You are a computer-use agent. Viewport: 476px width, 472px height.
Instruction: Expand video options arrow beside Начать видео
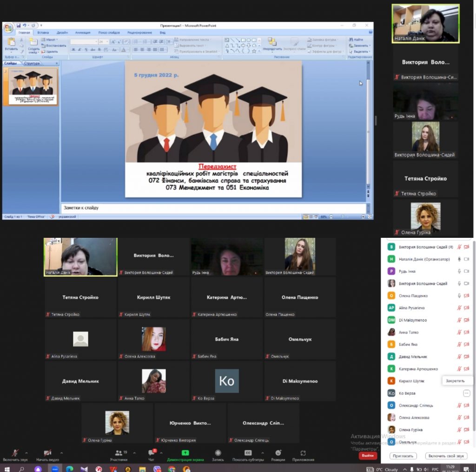61,452
